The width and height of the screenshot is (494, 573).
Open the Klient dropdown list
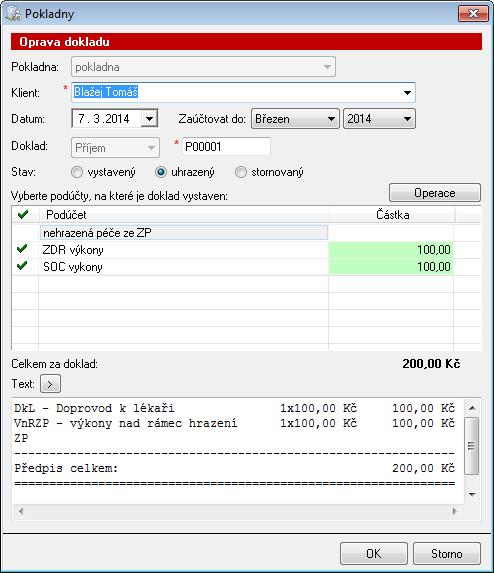pos(407,92)
